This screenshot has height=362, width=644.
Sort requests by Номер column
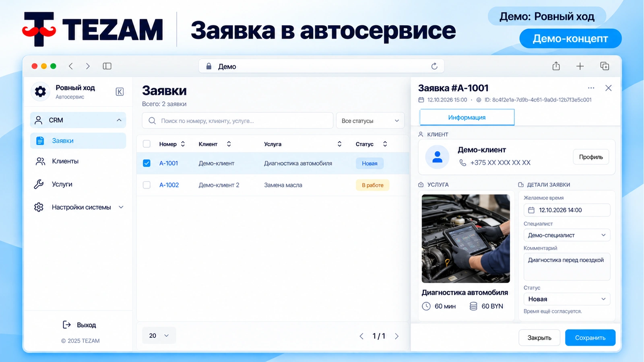tap(183, 144)
